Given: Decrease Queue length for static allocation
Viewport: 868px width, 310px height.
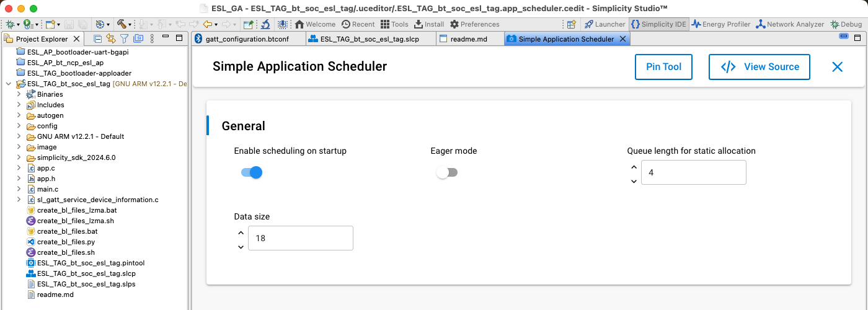Looking at the screenshot, I should click(634, 181).
